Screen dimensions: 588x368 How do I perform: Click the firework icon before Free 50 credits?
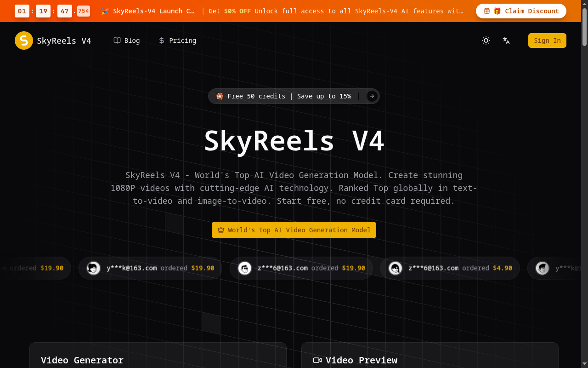point(220,96)
